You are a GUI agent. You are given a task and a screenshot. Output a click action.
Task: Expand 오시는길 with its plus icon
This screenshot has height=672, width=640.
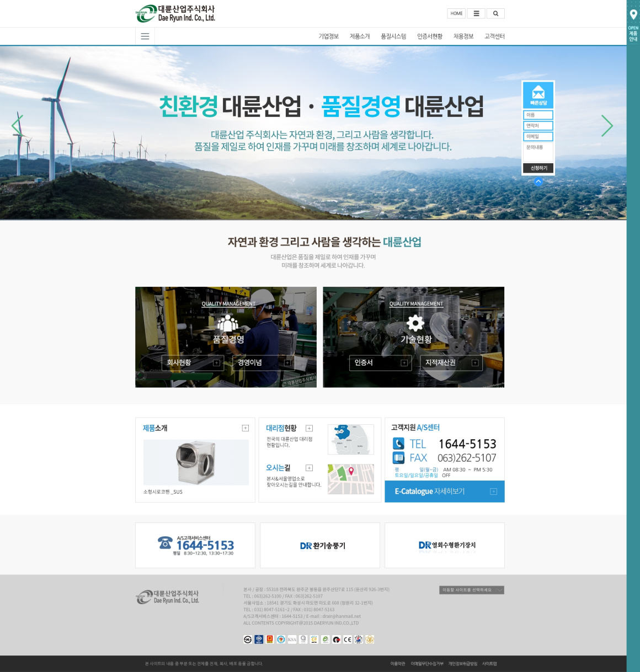point(309,468)
